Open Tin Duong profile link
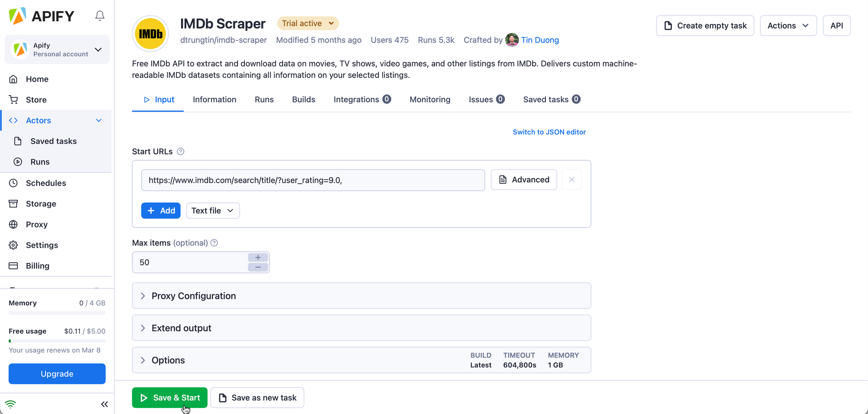 pyautogui.click(x=540, y=40)
